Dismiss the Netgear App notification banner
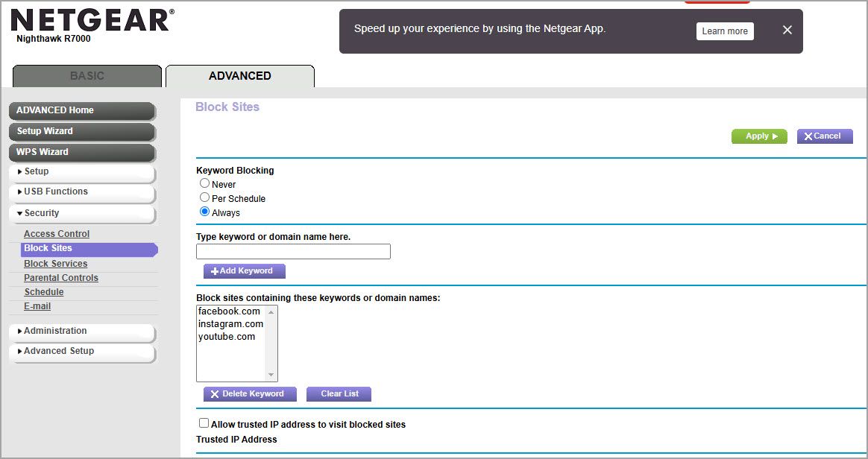 click(x=786, y=30)
